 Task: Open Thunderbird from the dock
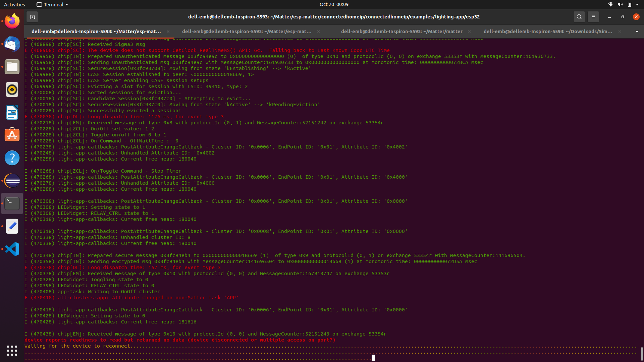point(12,44)
